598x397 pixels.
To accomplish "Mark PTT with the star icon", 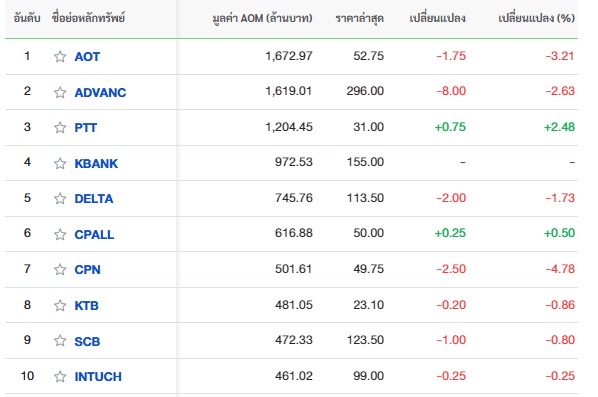I will coord(60,127).
